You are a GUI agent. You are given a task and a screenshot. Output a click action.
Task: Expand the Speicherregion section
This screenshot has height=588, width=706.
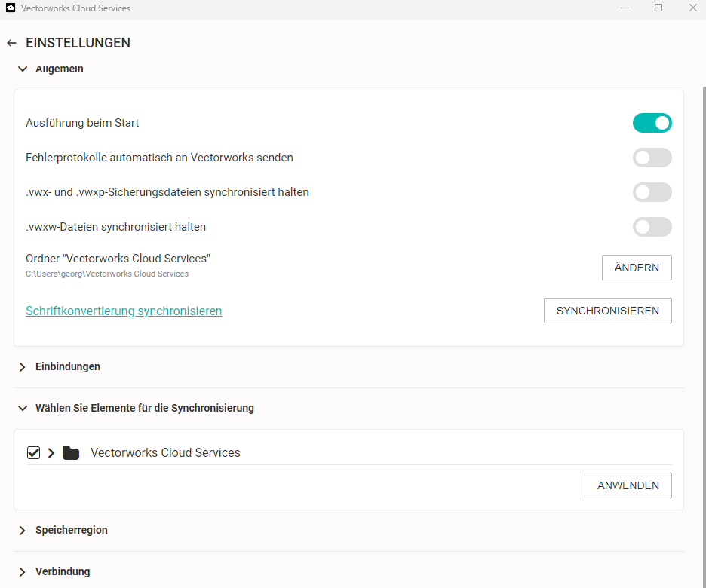coord(23,531)
